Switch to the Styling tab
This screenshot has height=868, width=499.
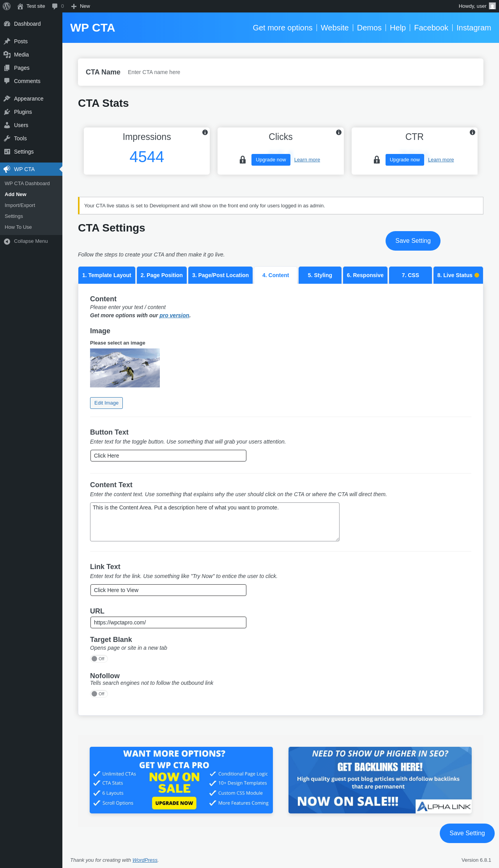pyautogui.click(x=320, y=275)
